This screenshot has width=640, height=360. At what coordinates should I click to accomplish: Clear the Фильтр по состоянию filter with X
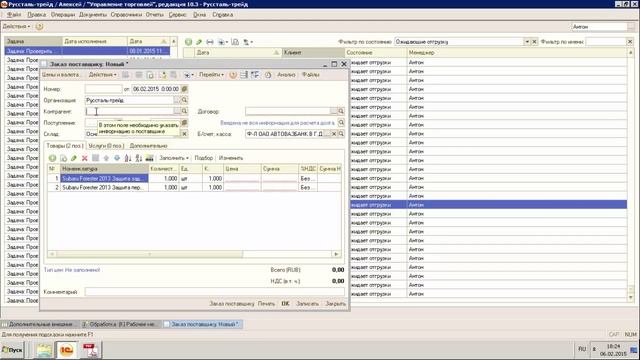[534, 42]
